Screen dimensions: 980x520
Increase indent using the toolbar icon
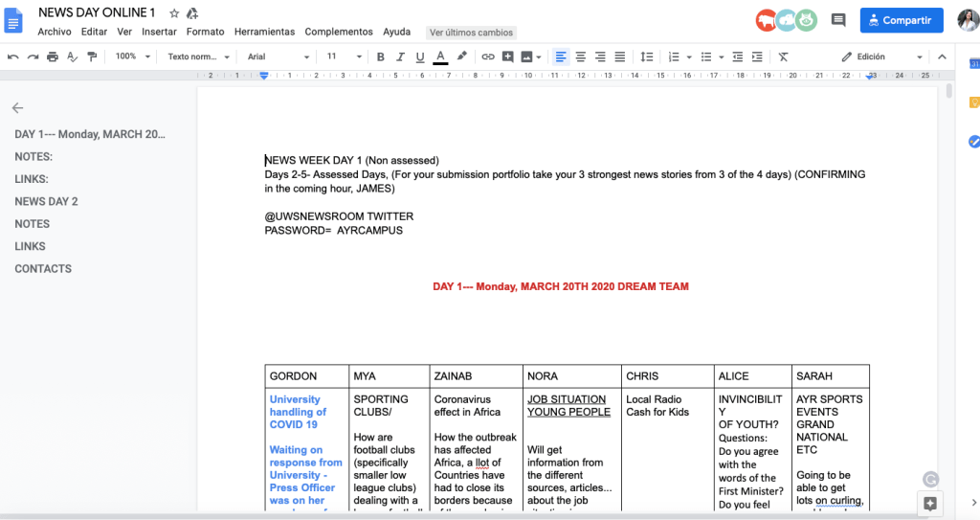click(758, 57)
